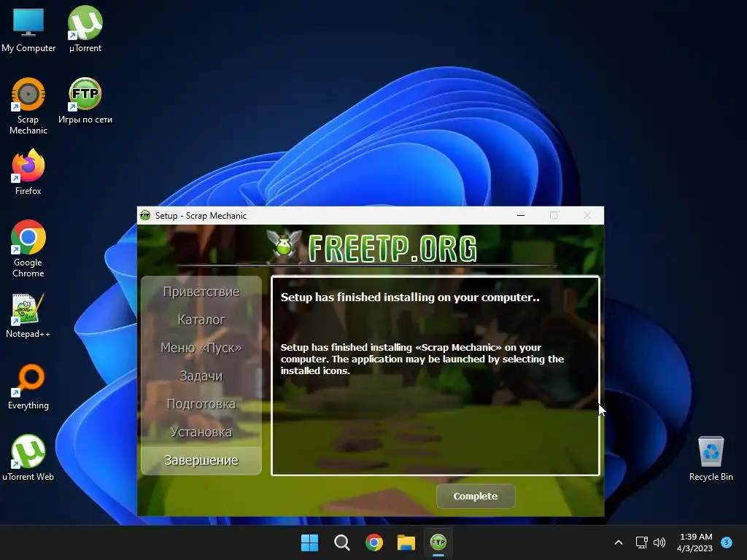Select the Игры по сети FTP shortcut
Screen dimensions: 747x560
point(85,101)
